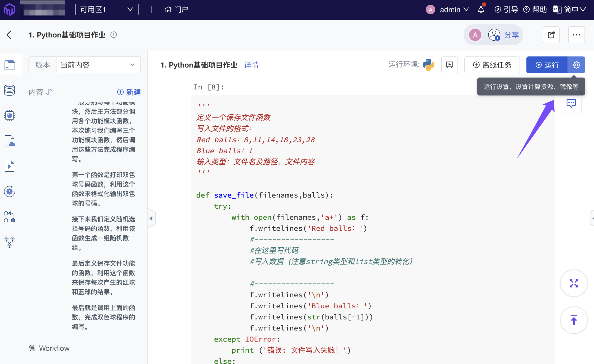This screenshot has height=364, width=594.
Task: Open the run settings gear icon
Action: (576, 65)
